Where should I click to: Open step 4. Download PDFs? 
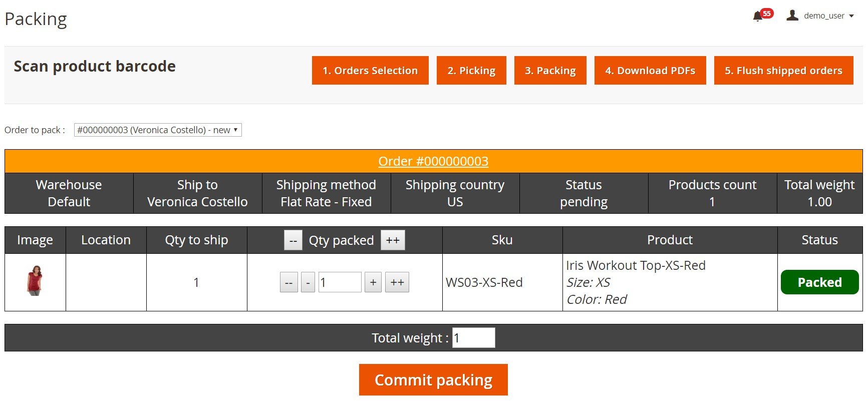pyautogui.click(x=650, y=71)
